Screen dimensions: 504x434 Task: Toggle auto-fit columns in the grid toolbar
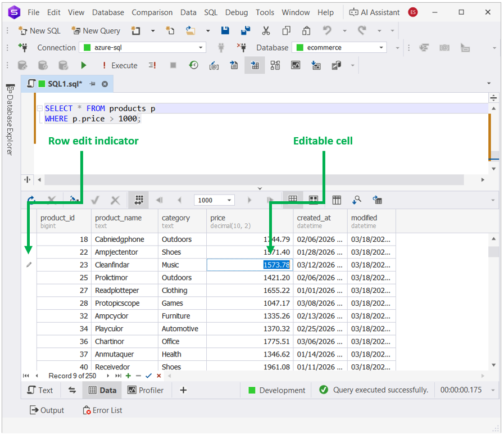139,200
